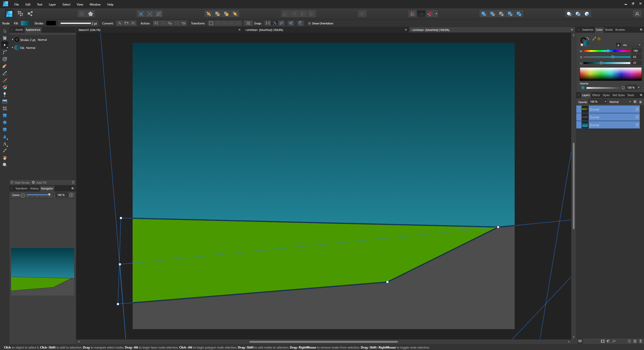
Task: Choose the Ellipse shape tool
Action: tap(5, 123)
